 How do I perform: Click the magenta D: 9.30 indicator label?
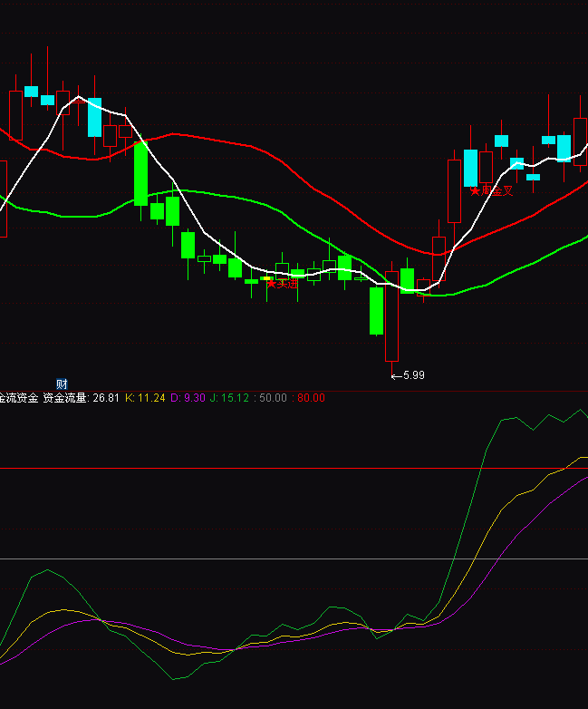tap(188, 398)
